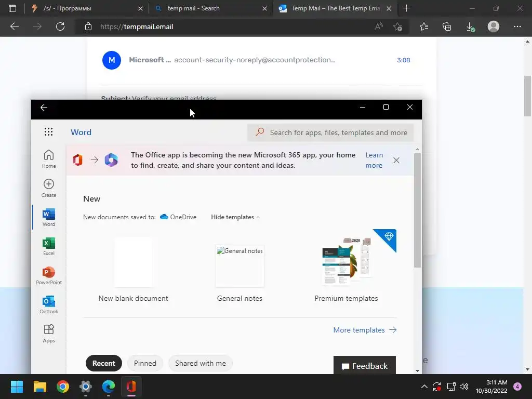This screenshot has height=399, width=532.
Task: Open a new Edge tab
Action: tap(406, 8)
